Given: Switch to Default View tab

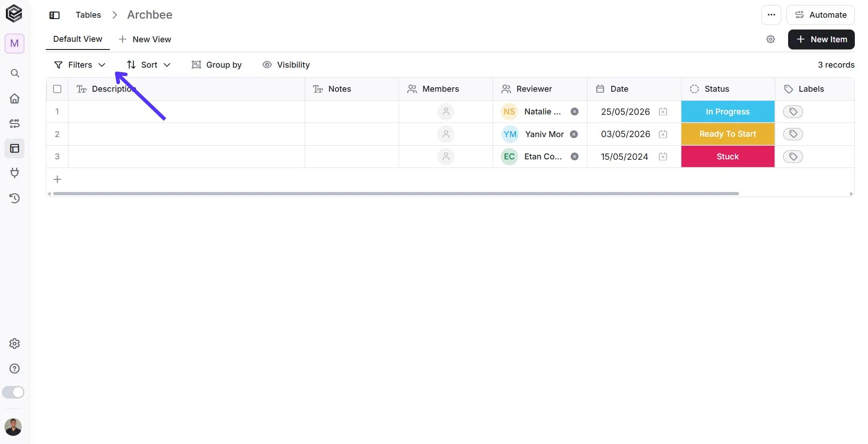Looking at the screenshot, I should click(78, 39).
